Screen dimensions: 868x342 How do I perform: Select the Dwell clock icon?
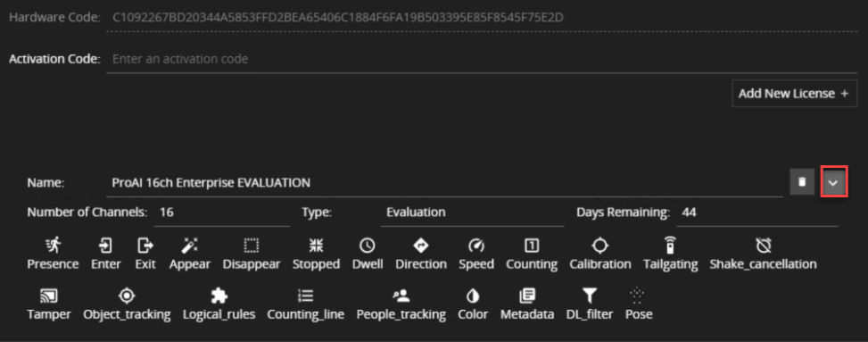click(x=368, y=245)
